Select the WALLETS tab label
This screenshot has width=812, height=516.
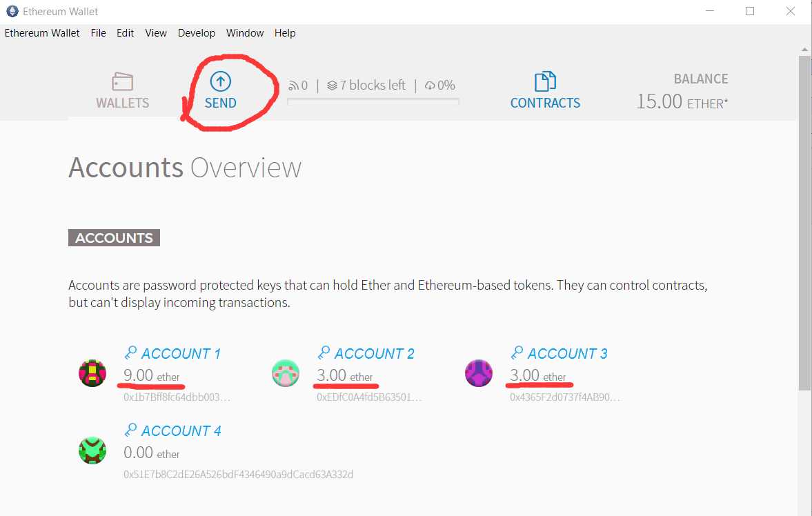[x=122, y=103]
